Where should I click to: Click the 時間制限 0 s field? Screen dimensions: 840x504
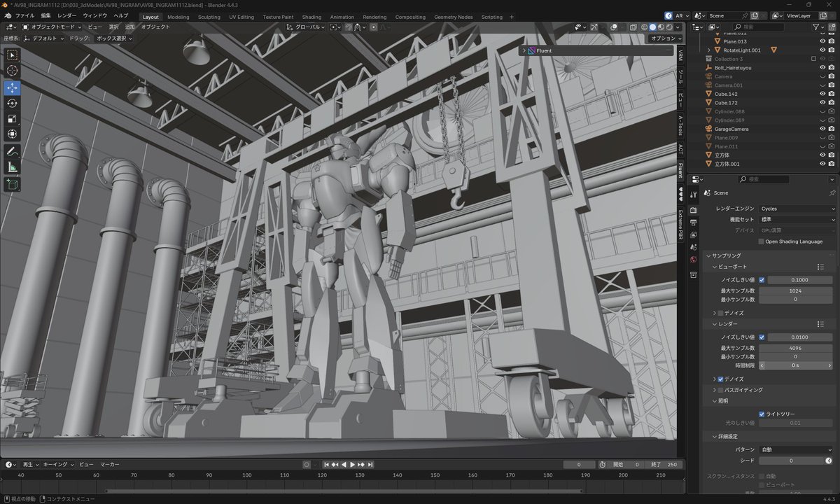click(x=795, y=365)
